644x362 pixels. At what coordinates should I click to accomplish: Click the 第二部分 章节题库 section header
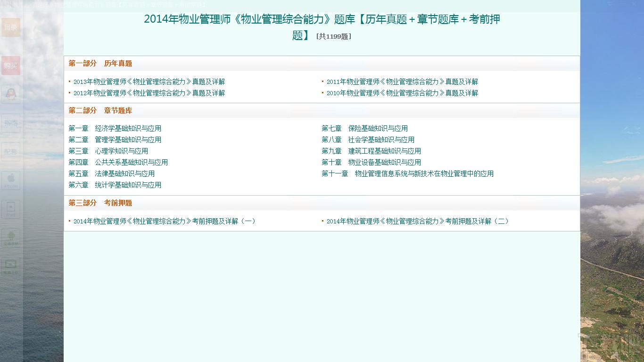point(100,110)
